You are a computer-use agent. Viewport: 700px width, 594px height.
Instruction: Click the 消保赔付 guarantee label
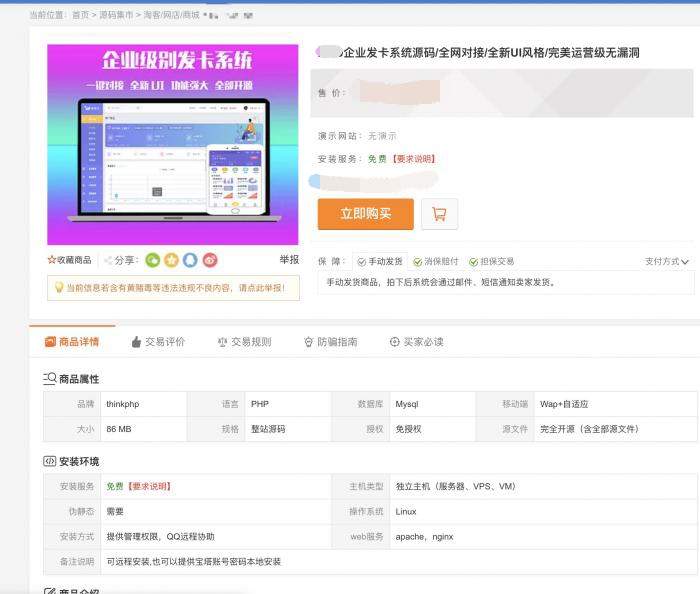[x=441, y=262]
